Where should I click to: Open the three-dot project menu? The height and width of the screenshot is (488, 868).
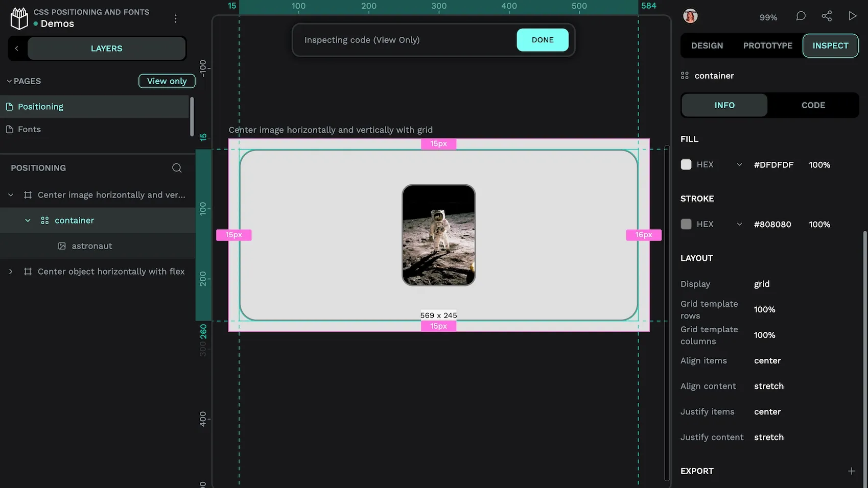pos(175,18)
